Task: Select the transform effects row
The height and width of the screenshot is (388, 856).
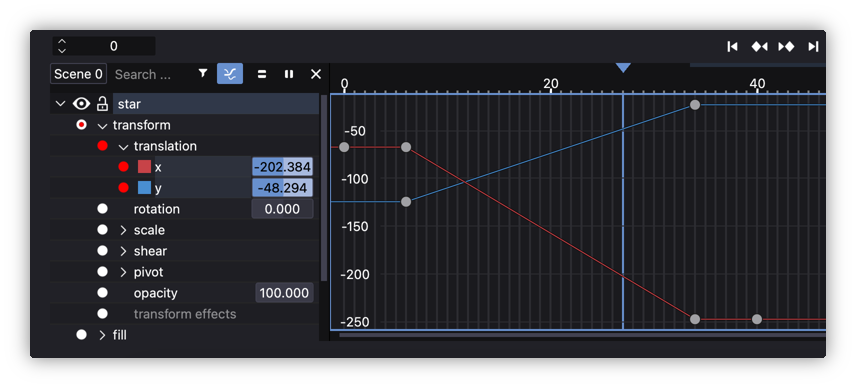Action: (185, 314)
